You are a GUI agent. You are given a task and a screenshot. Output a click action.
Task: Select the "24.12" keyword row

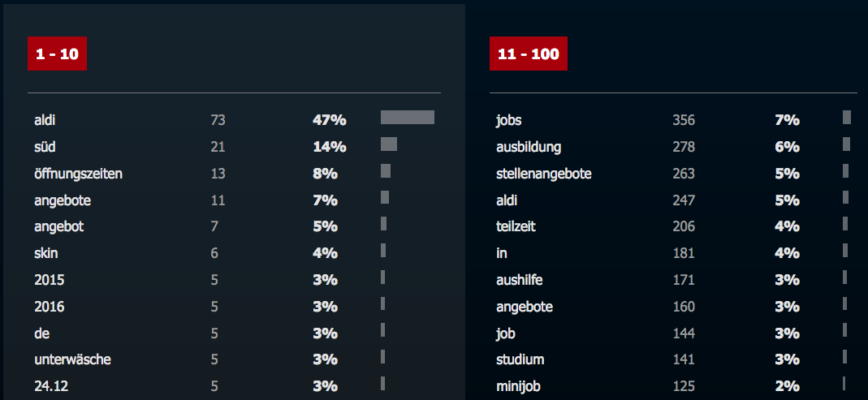point(234,386)
